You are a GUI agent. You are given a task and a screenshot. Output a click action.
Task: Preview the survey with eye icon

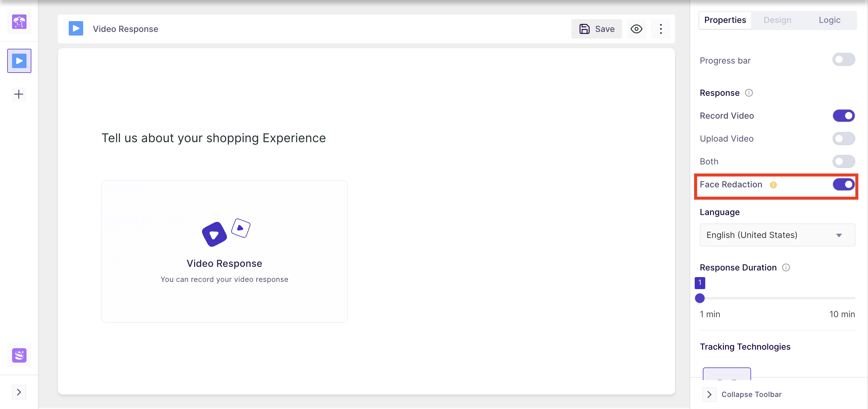[636, 29]
